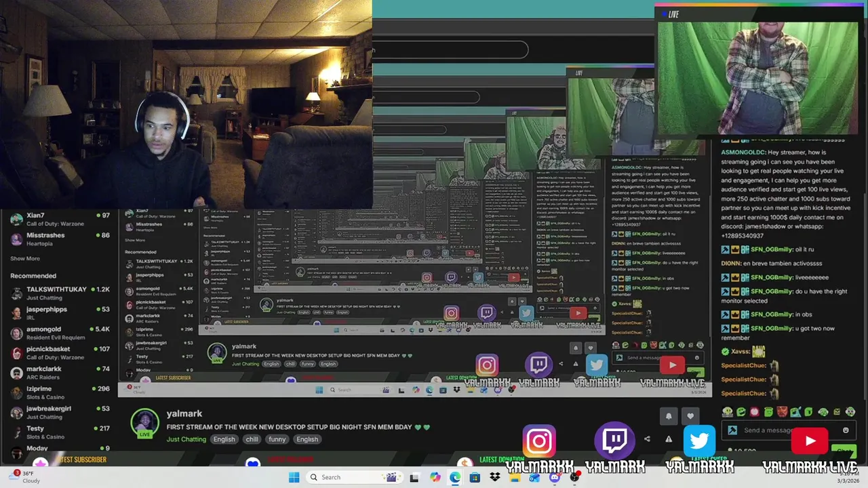Open Task View from the taskbar

tap(414, 477)
